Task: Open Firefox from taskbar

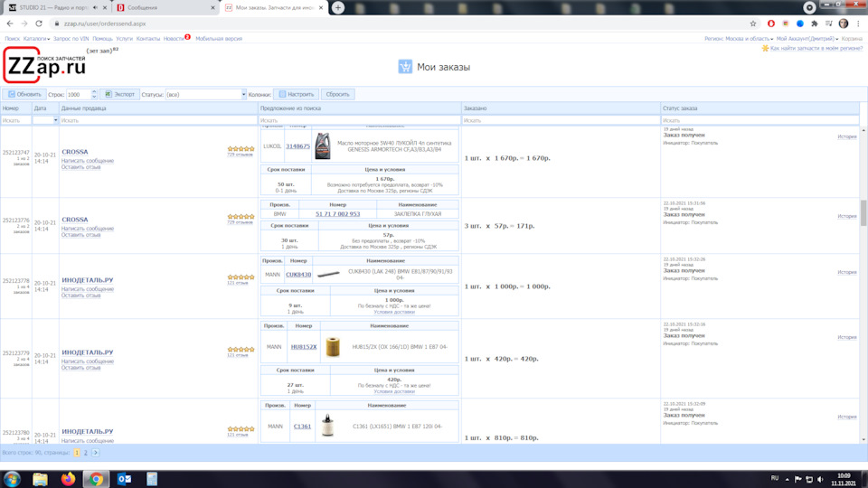Action: click(68, 479)
